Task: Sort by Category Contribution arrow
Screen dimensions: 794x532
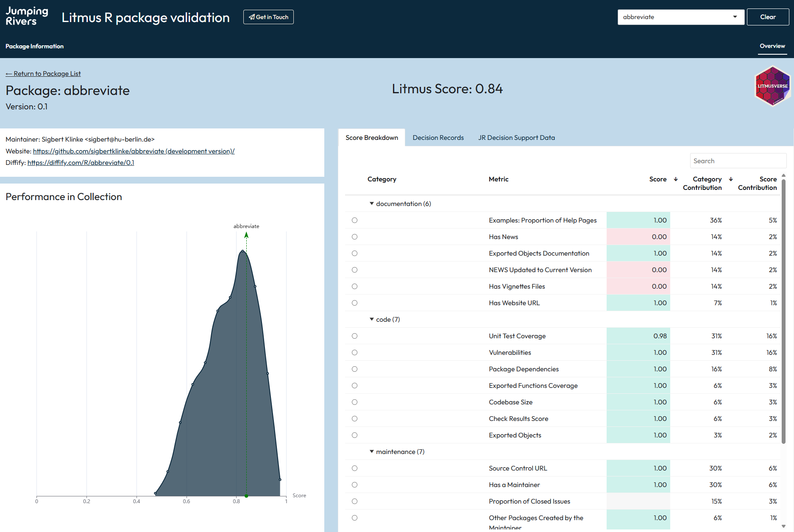Action: tap(731, 179)
